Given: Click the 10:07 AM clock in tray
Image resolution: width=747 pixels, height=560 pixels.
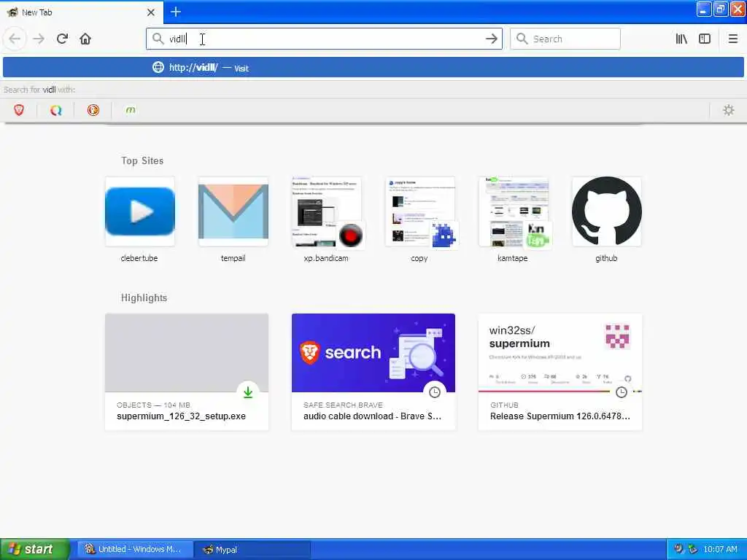Looking at the screenshot, I should click(x=720, y=550).
